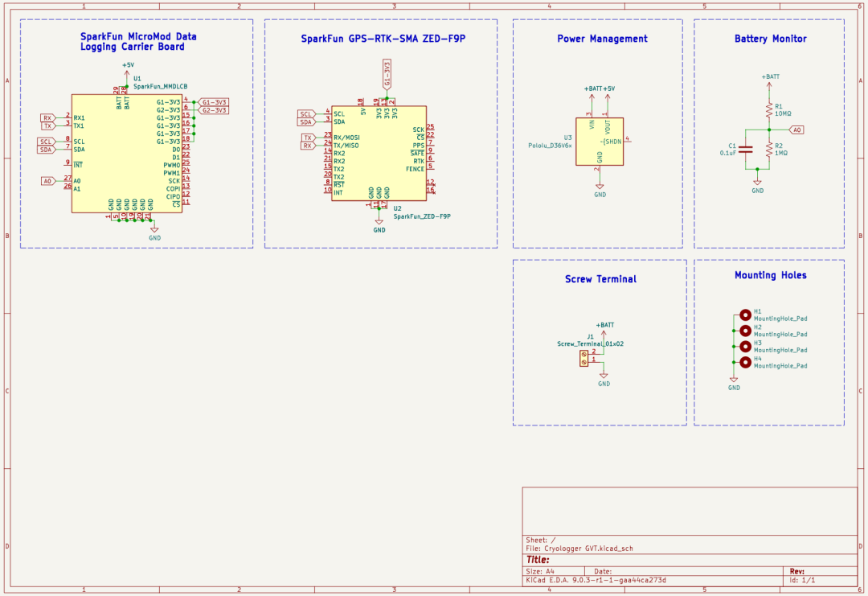868x596 pixels.
Task: Click the Screw_Terminal_01x02 value text
Action: (x=590, y=344)
